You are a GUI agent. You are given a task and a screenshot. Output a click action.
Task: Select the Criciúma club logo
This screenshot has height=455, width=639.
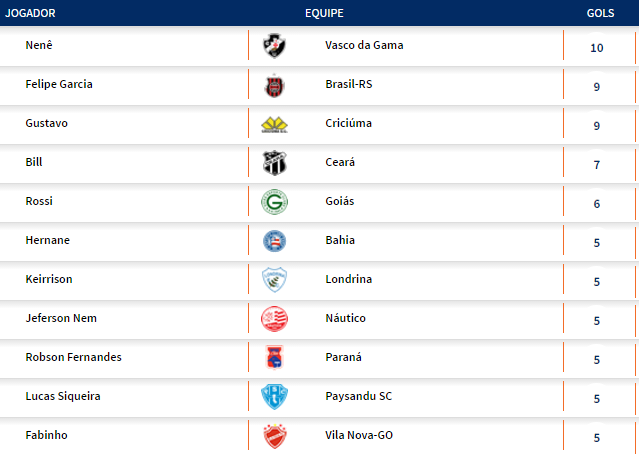point(273,124)
